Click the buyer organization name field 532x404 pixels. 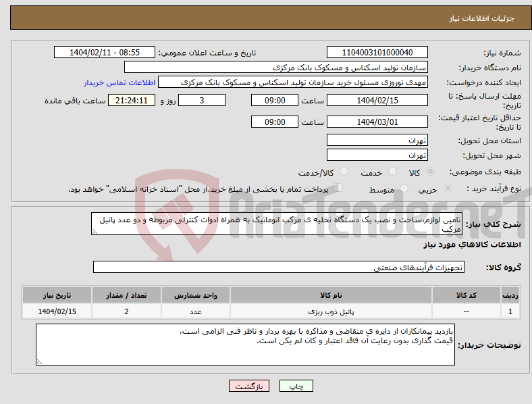point(276,67)
